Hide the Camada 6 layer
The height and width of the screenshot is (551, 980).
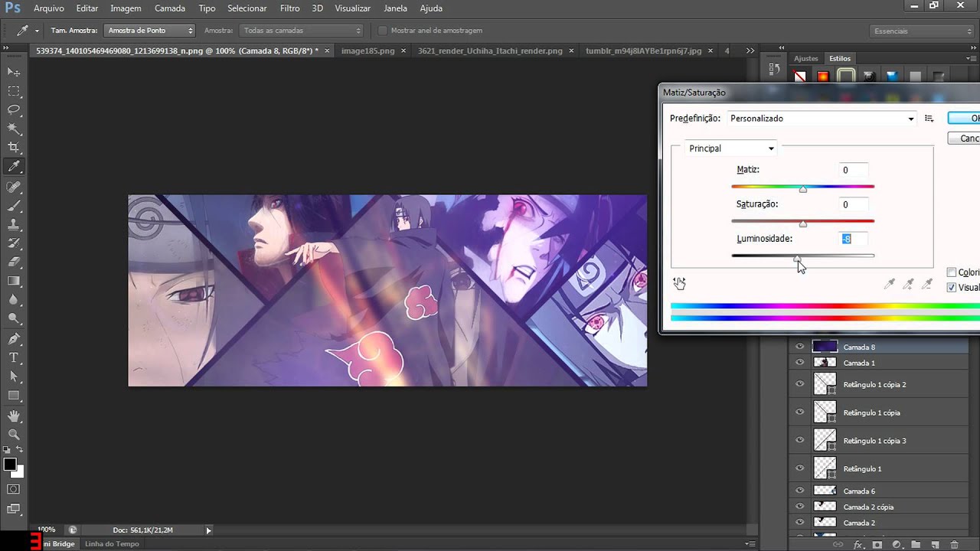point(800,491)
